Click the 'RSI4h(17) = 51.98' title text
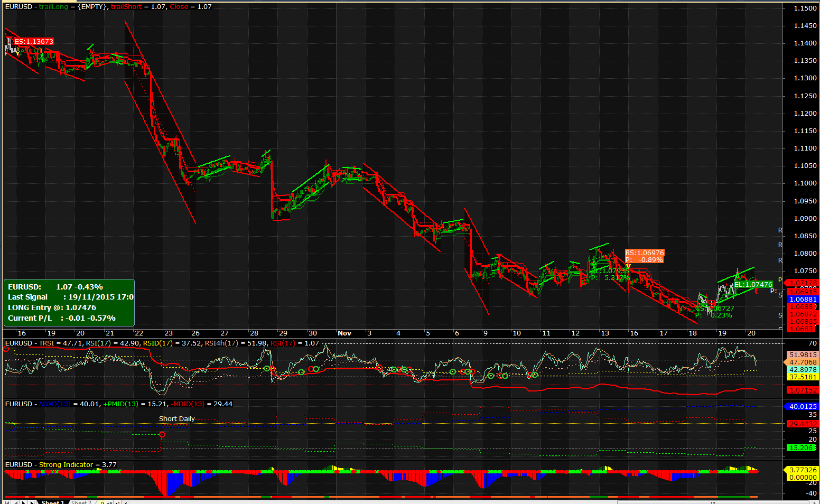 pyautogui.click(x=236, y=343)
